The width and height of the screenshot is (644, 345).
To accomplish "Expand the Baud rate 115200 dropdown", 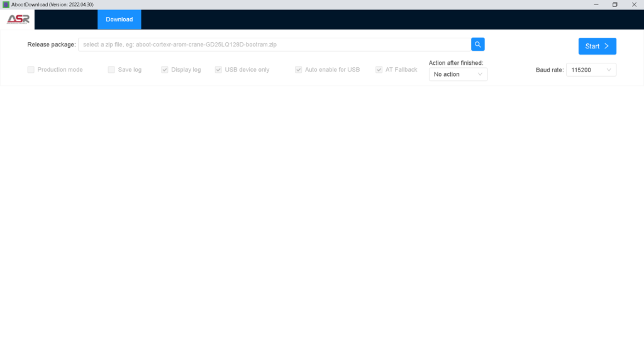I will point(591,70).
